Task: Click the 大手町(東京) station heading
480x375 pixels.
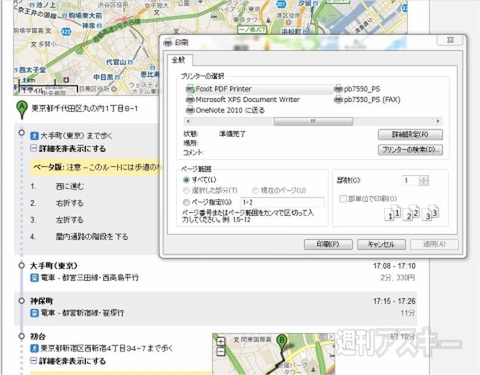Action: tap(54, 266)
